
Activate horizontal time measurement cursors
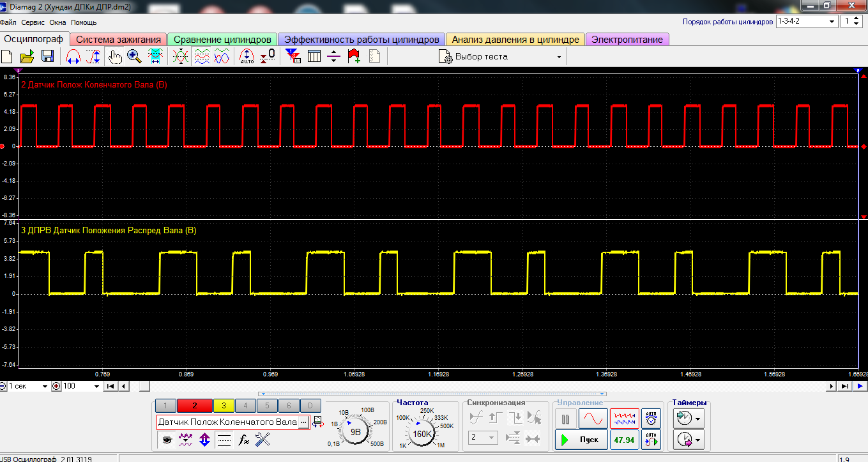click(73, 56)
